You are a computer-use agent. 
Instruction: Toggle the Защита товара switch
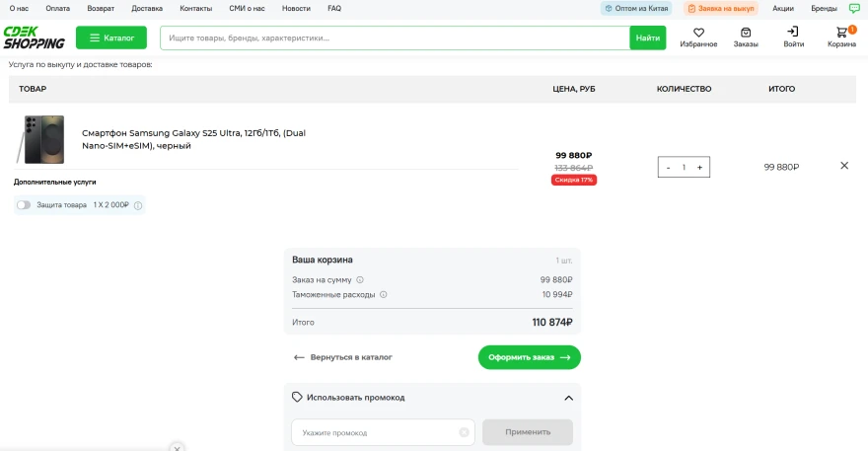[24, 205]
